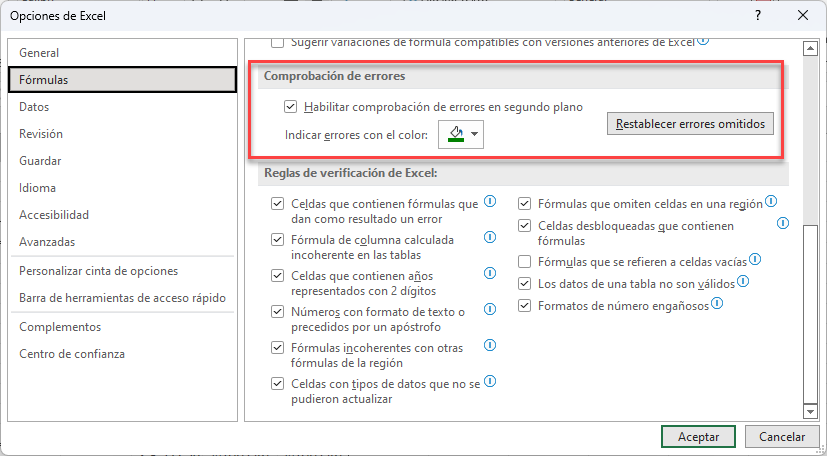Click info icon for 'Fórmula de columna calculada'

490,237
